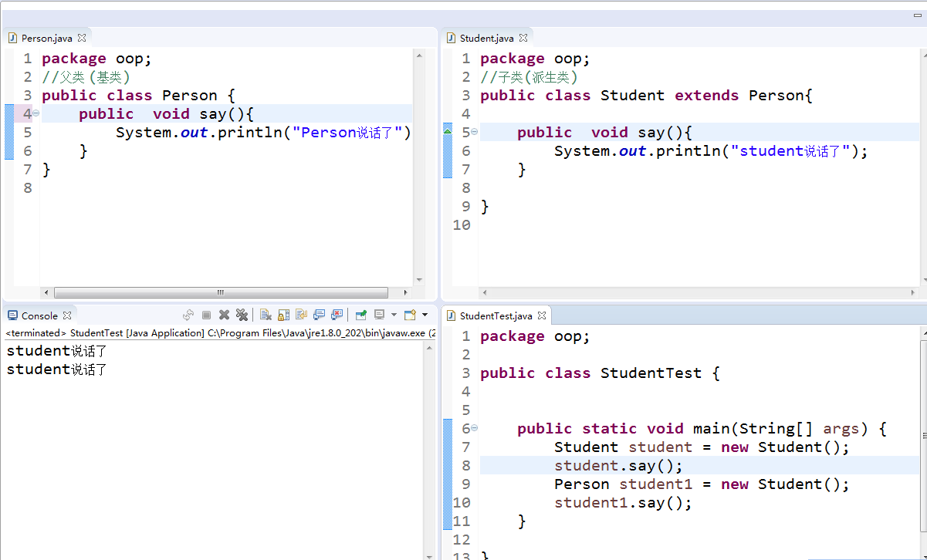Click the "//父类(基类)" comment in Person.java
This screenshot has height=560, width=927.
tap(86, 76)
